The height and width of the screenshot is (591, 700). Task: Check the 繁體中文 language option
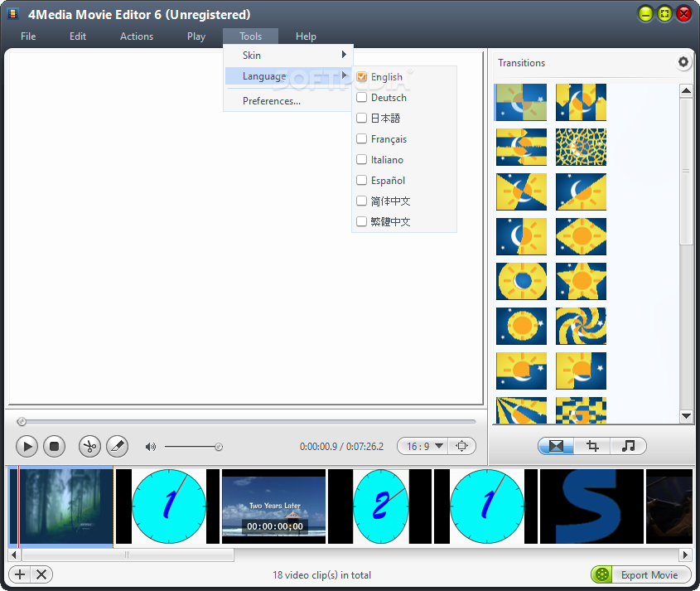click(361, 221)
